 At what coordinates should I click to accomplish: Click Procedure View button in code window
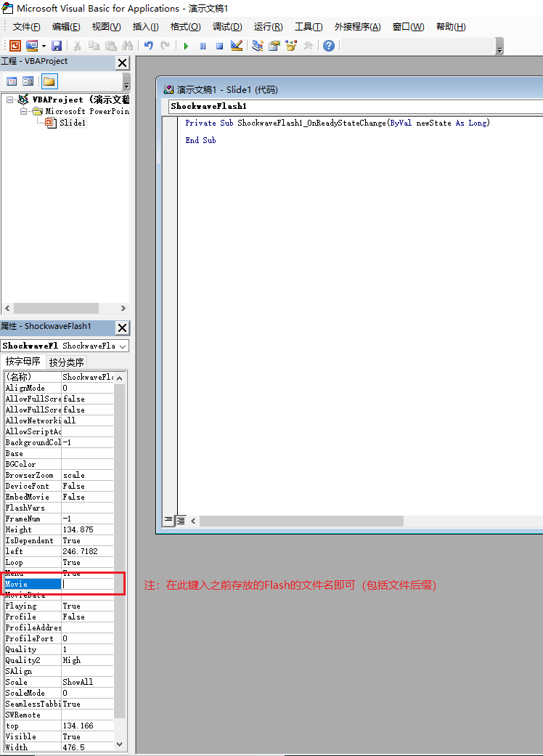coord(168,520)
